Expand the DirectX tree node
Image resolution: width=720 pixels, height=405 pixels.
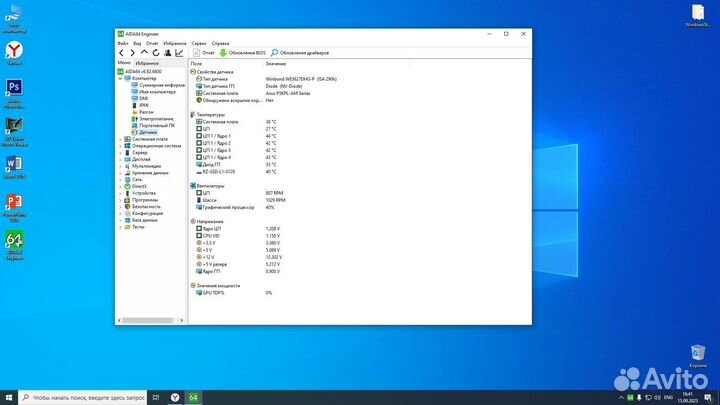click(x=121, y=186)
